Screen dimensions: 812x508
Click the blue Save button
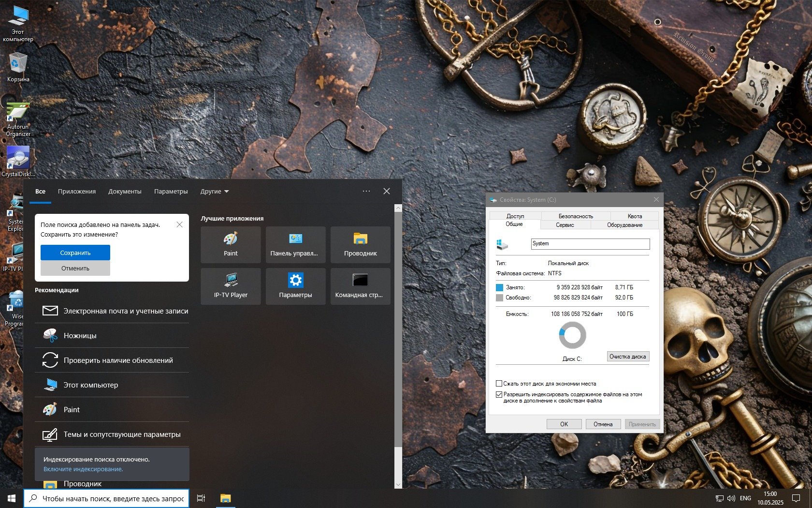pyautogui.click(x=75, y=253)
